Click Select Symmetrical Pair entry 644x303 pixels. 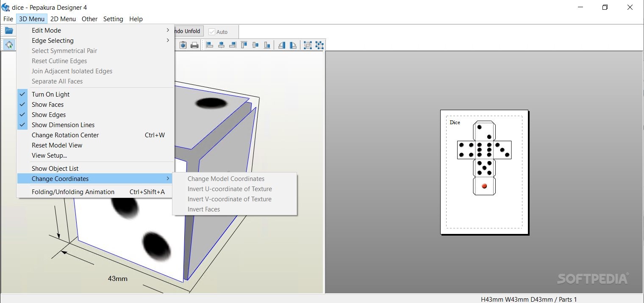pyautogui.click(x=95, y=51)
